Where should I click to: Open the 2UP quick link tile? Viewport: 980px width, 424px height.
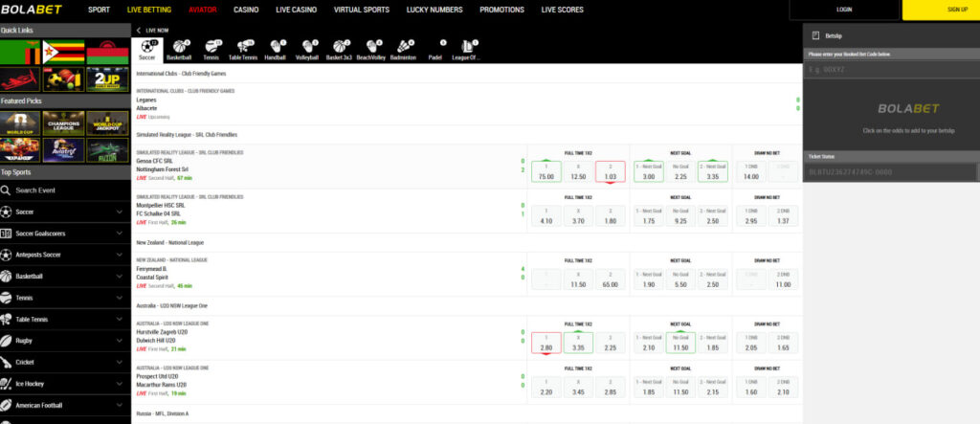pos(107,79)
